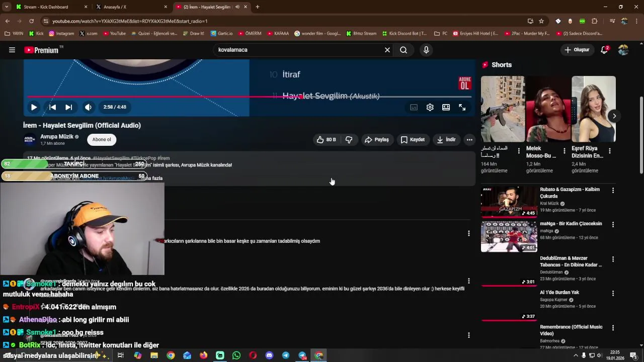Bookmark this page star icon
Screen dimensions: 644x362
(x=541, y=21)
